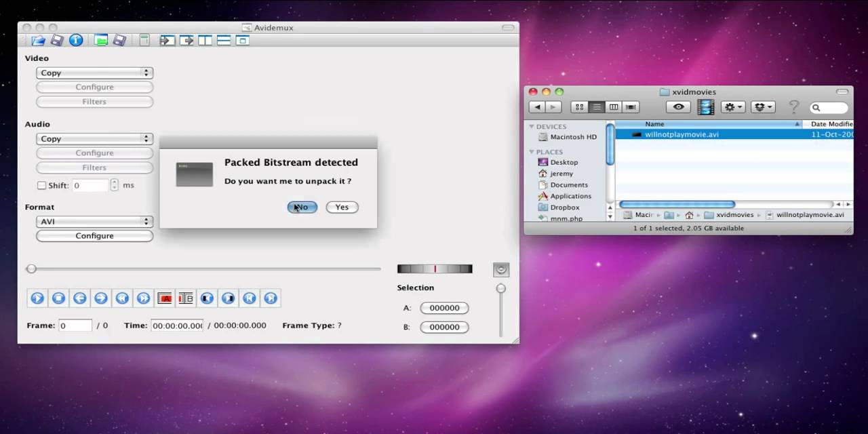868x434 pixels.
Task: Switch Finder to column view
Action: click(x=614, y=107)
